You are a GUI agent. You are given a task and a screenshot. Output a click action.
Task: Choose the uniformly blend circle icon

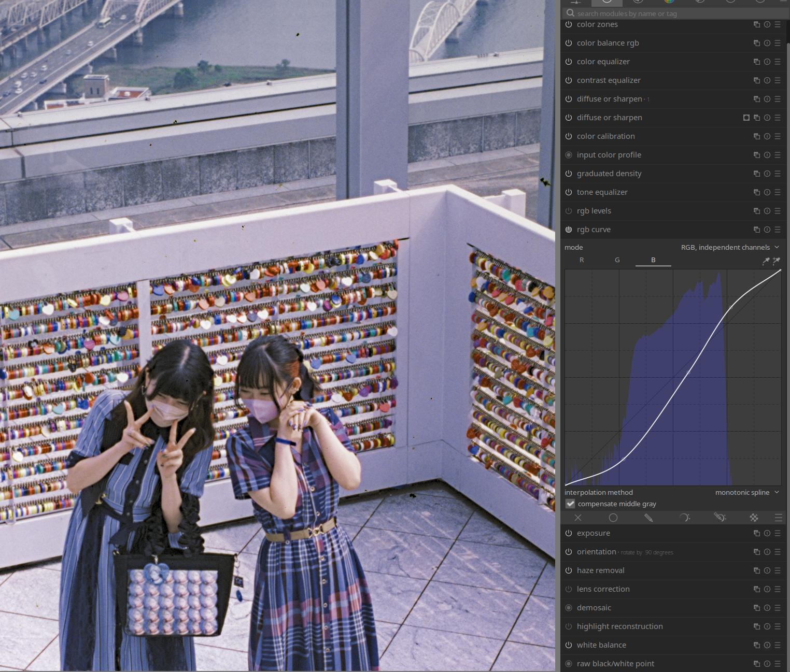tap(613, 518)
